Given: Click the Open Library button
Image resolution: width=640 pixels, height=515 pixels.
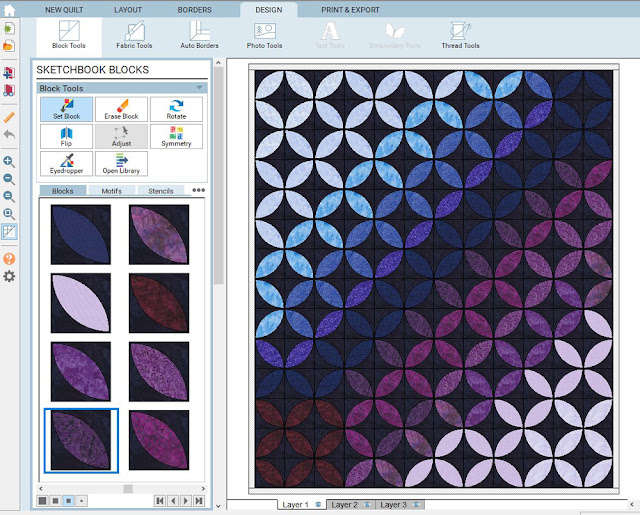Looking at the screenshot, I should pyautogui.click(x=121, y=164).
